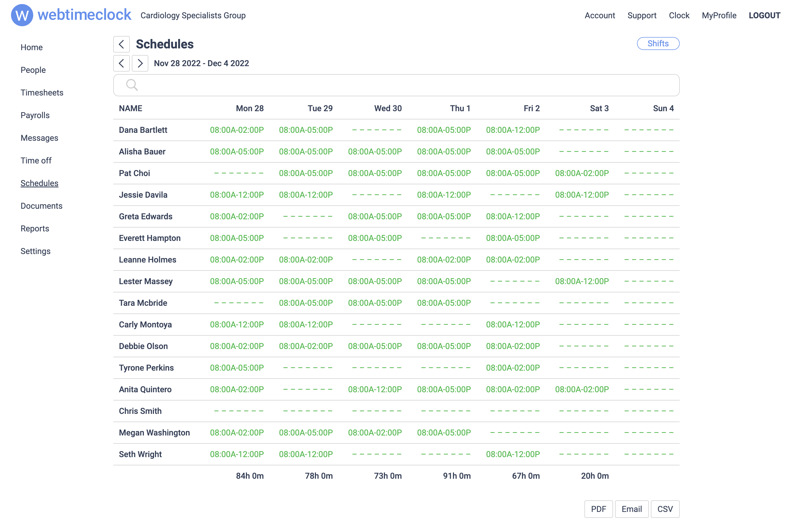Switch schedule view using Shifts pill

pyautogui.click(x=658, y=43)
